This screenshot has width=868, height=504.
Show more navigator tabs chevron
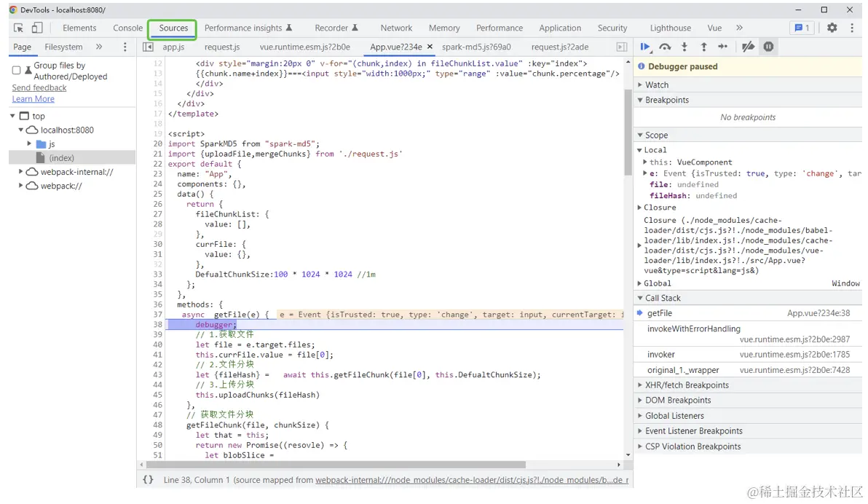(x=99, y=47)
